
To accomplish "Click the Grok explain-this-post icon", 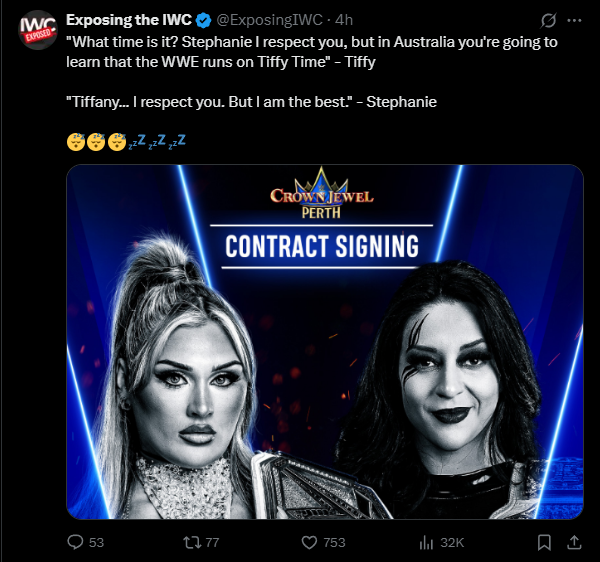I will [548, 20].
